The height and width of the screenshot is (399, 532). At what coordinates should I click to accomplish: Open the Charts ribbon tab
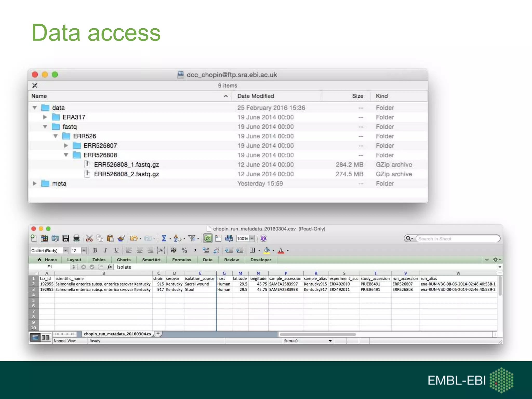(124, 260)
